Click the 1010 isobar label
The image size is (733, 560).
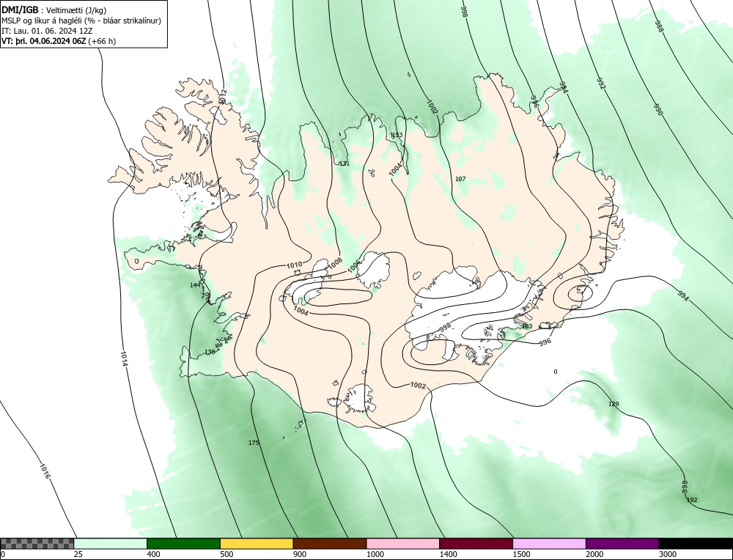click(x=294, y=265)
